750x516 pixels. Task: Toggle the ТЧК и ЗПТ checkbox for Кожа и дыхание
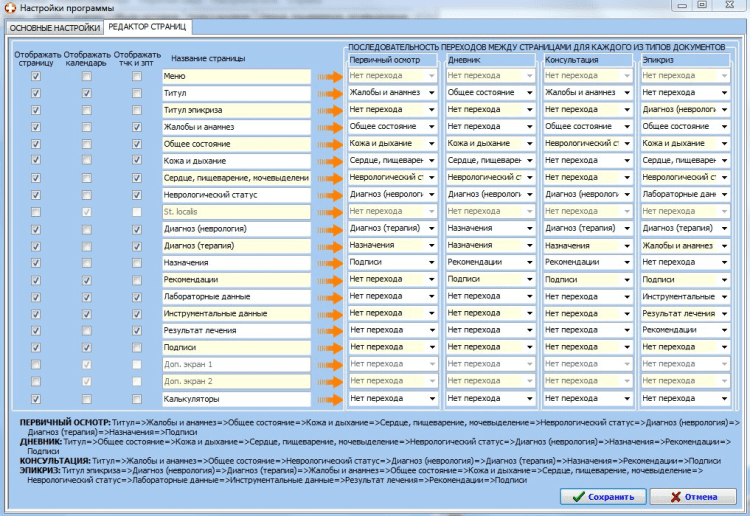click(137, 159)
